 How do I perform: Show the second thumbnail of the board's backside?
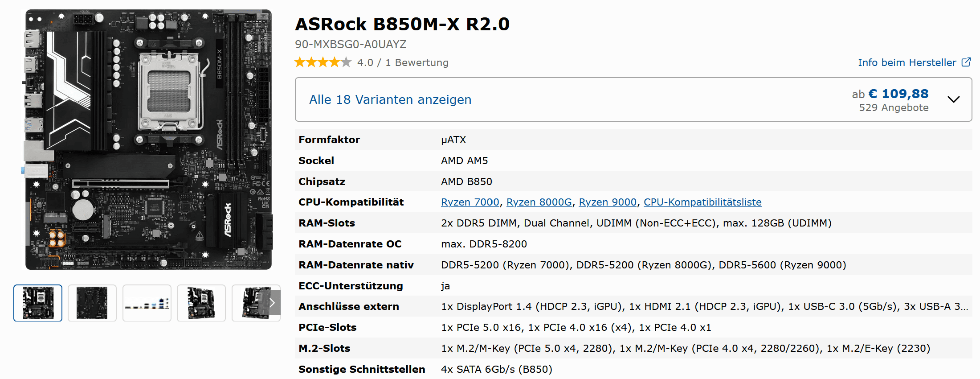92,303
